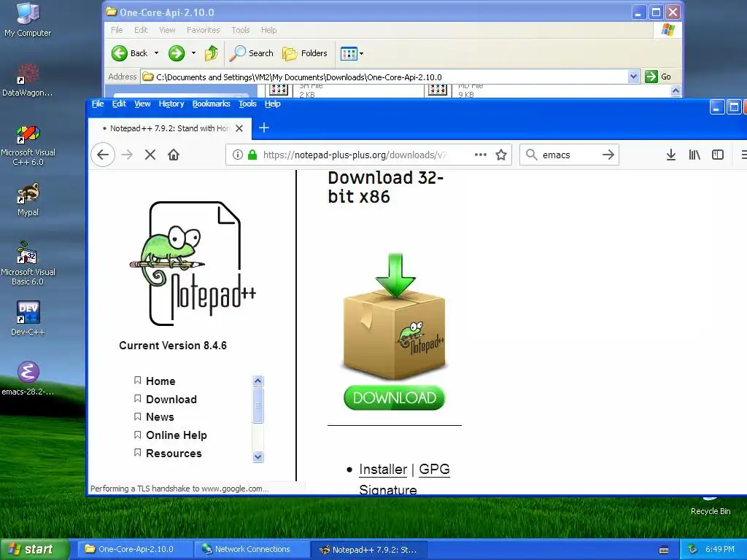Bookmark this page with the star

pos(500,155)
